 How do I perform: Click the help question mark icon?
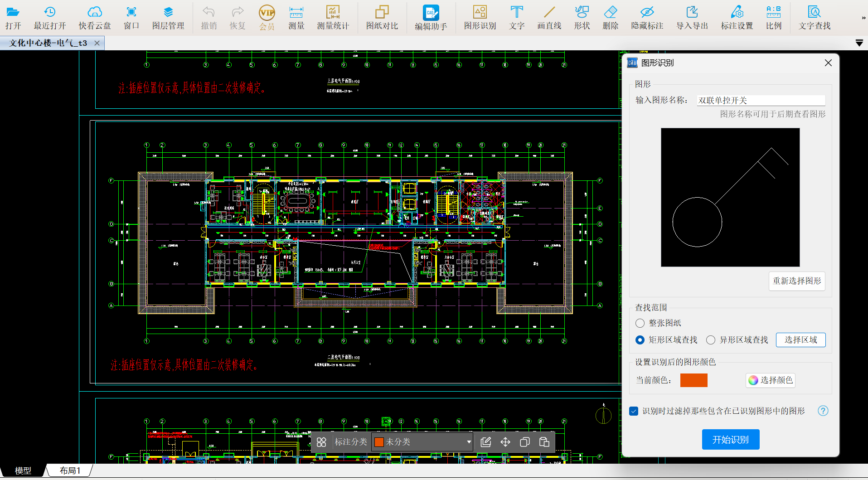click(823, 411)
